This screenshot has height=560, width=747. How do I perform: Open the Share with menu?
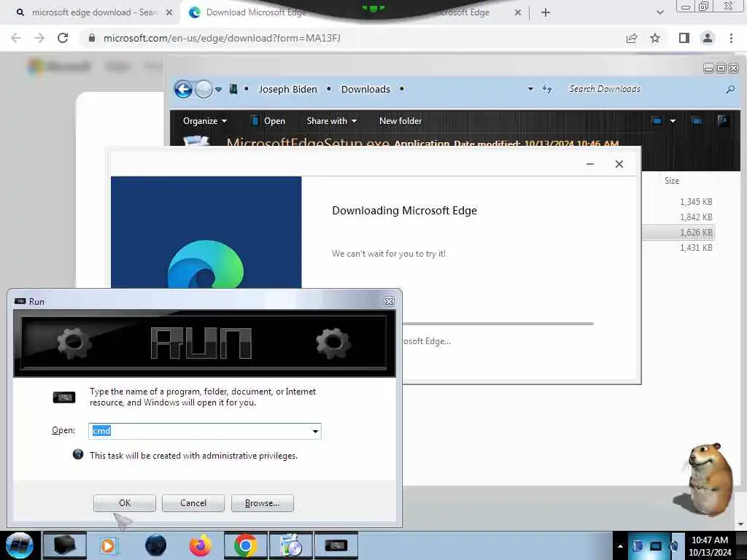[x=332, y=121]
